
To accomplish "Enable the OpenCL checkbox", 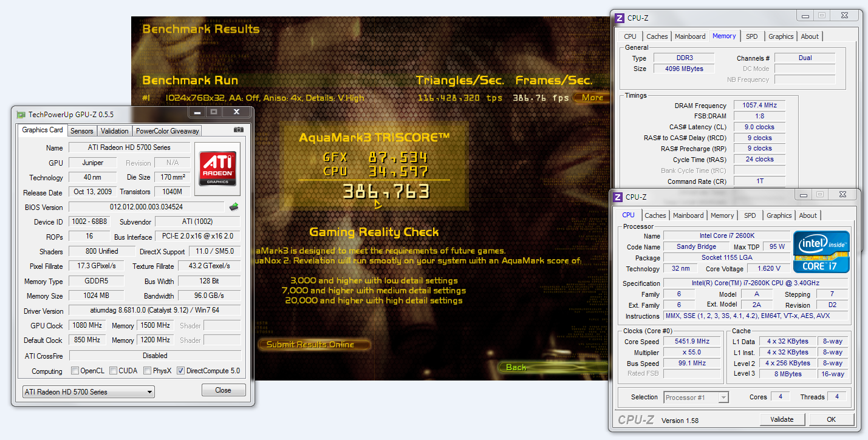I will (x=75, y=371).
